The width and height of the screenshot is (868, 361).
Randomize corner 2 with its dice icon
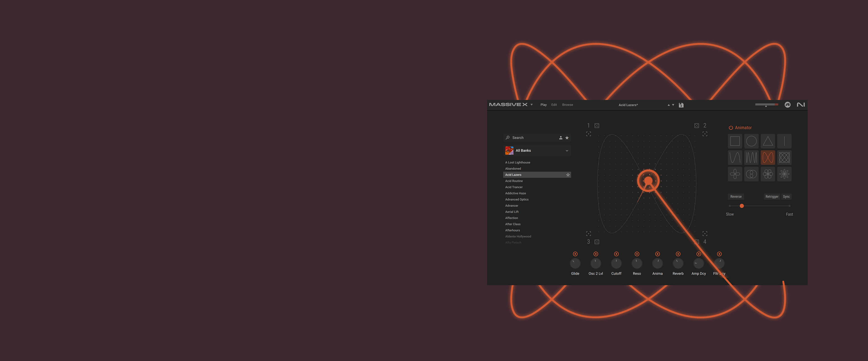click(696, 126)
